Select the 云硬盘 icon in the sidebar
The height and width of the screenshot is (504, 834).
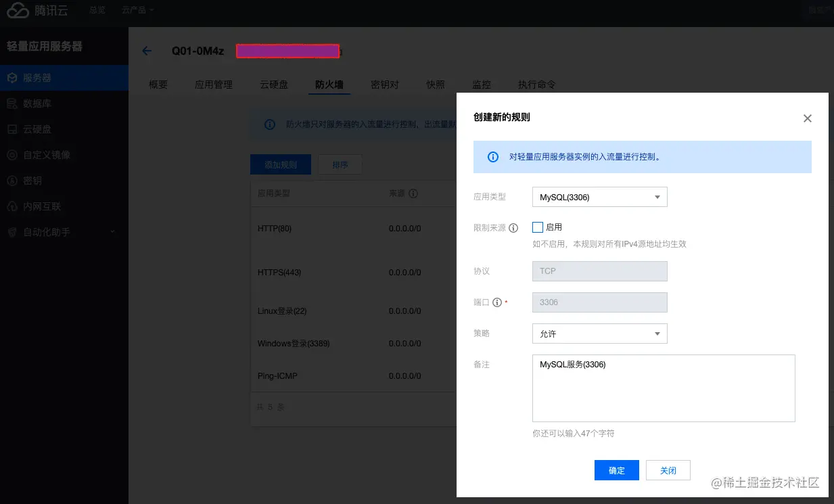[11, 129]
